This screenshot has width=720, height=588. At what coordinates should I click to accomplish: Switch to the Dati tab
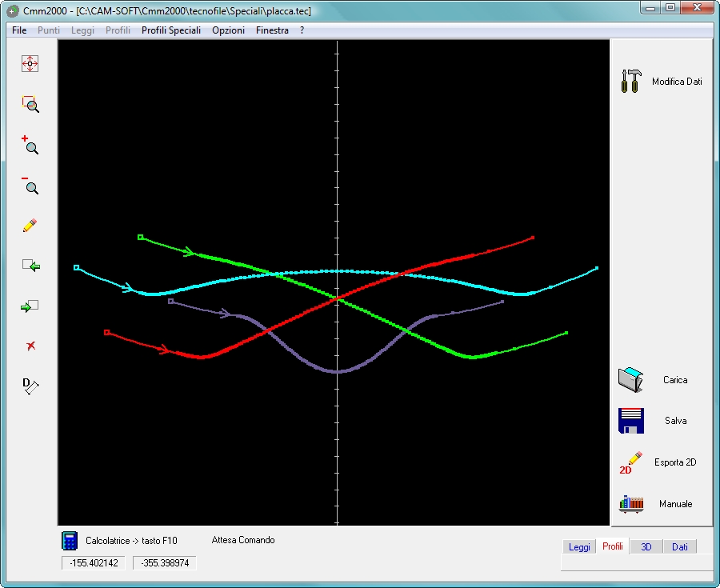coord(679,546)
